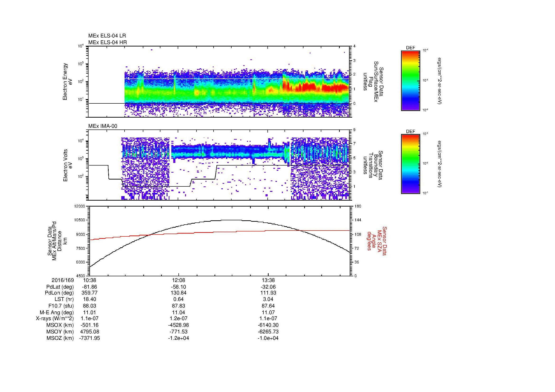Screen dimensions: 555x392
Task: Click the 'MEx ELS-04 HR' title text
Action: tap(107, 42)
